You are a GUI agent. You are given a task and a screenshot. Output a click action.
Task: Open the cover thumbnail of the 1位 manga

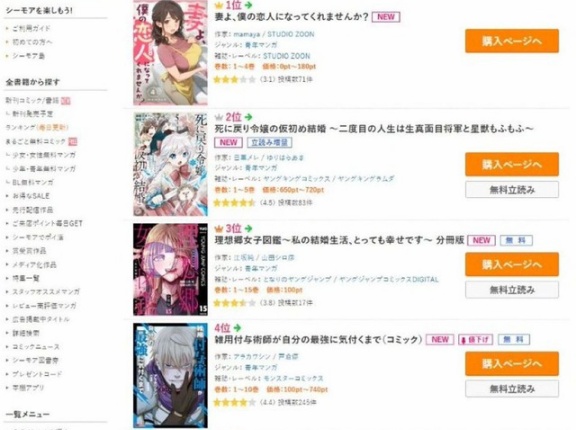click(170, 53)
